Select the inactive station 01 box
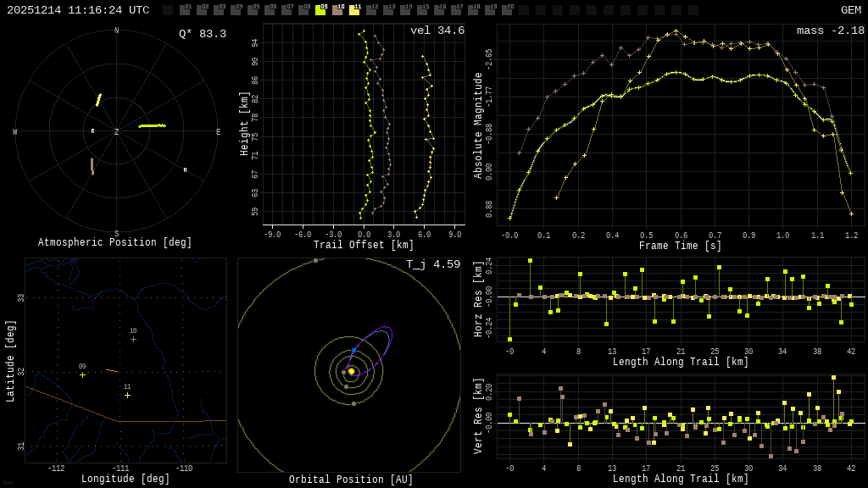 point(185,10)
